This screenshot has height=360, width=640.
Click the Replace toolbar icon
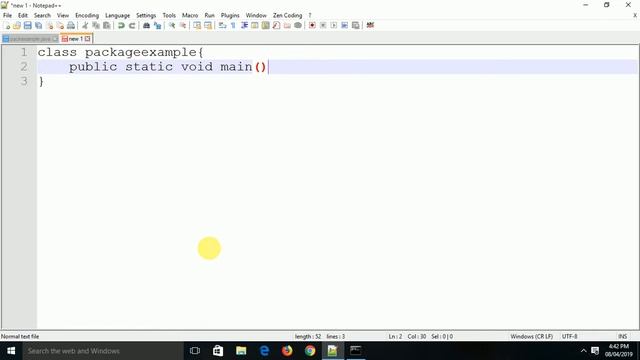[157, 25]
